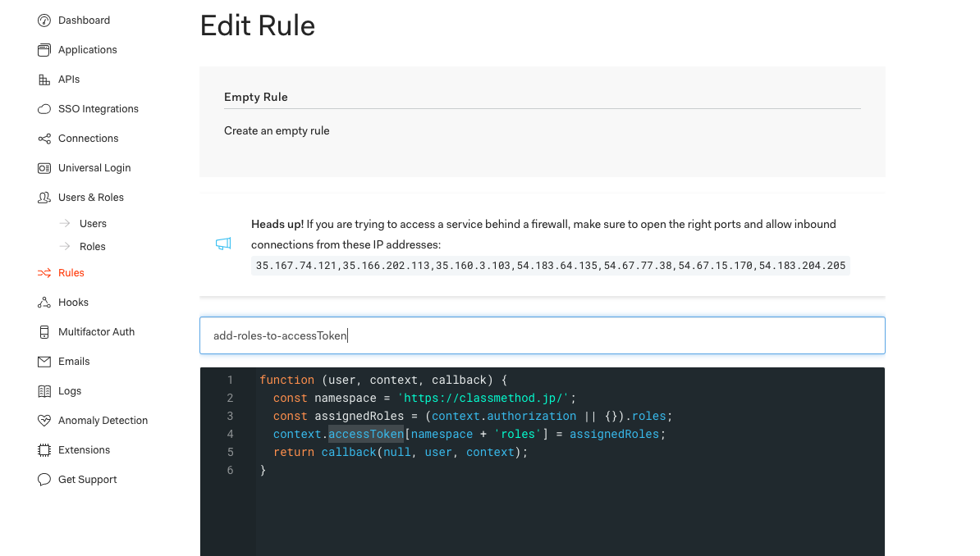Open the APIs section
980x556 pixels.
pyautogui.click(x=69, y=80)
